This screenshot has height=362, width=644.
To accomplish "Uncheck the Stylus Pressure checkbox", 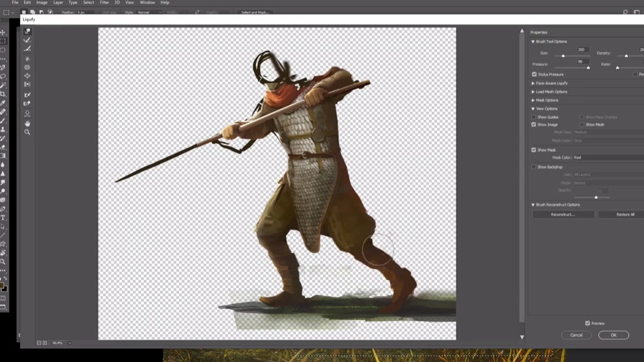I will [x=534, y=75].
